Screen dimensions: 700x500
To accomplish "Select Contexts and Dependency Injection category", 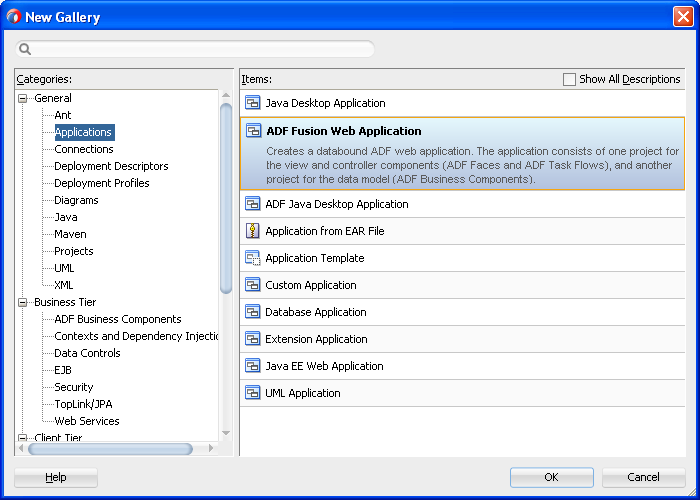I will point(136,336).
